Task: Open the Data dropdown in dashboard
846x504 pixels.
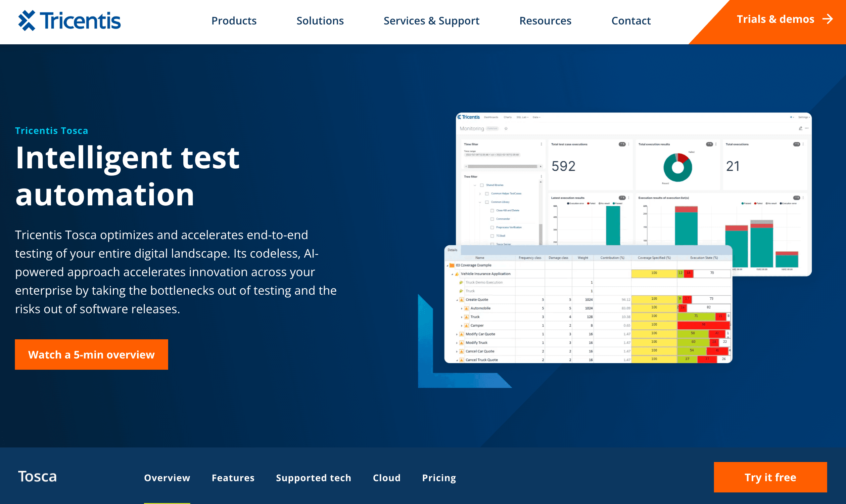Action: pyautogui.click(x=536, y=117)
